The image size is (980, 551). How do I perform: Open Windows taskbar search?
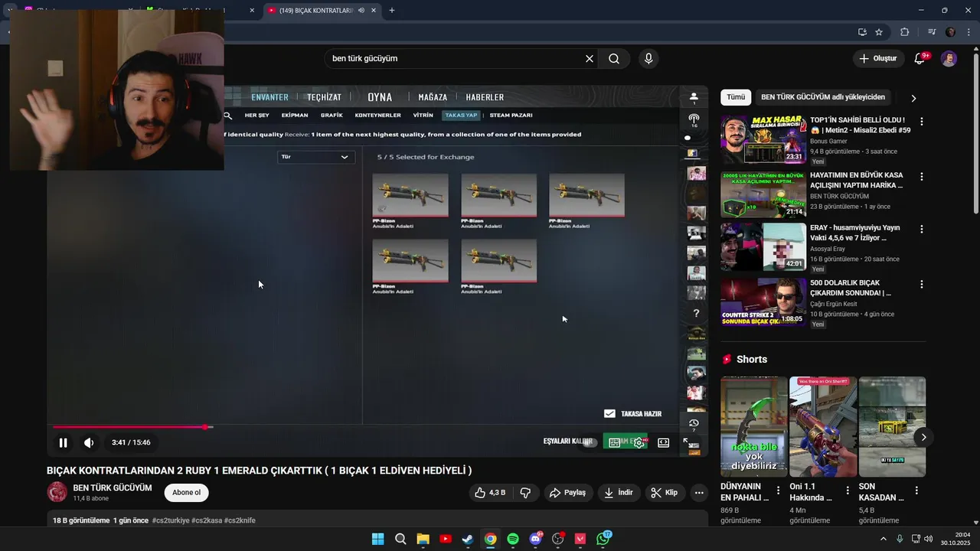[400, 539]
